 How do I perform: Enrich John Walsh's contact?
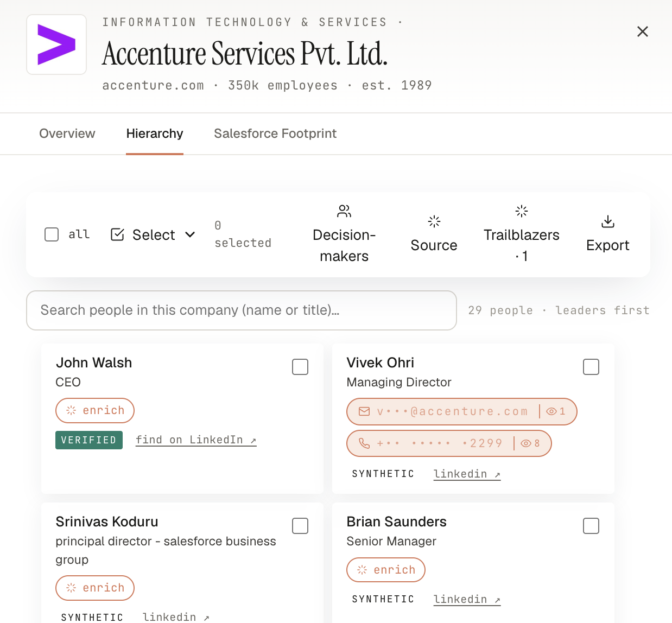(95, 410)
